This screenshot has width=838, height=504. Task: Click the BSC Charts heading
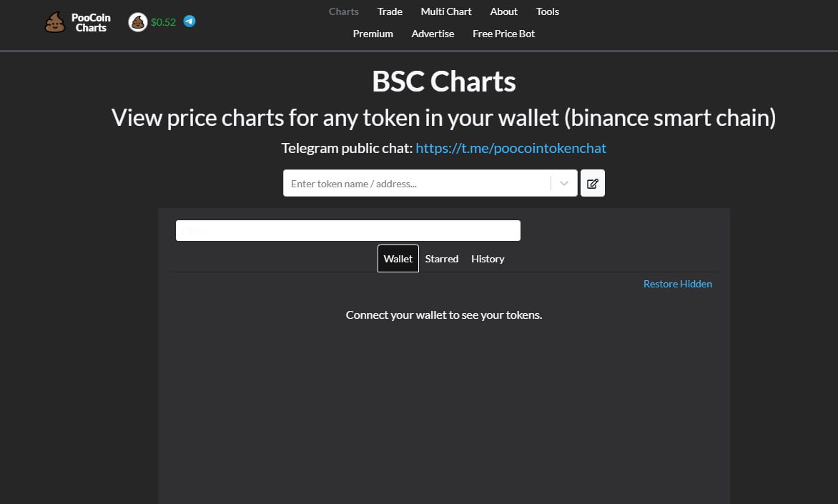(443, 81)
